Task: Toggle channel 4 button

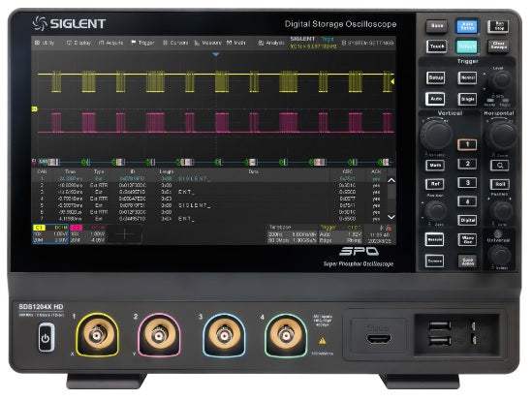Action: tap(467, 201)
